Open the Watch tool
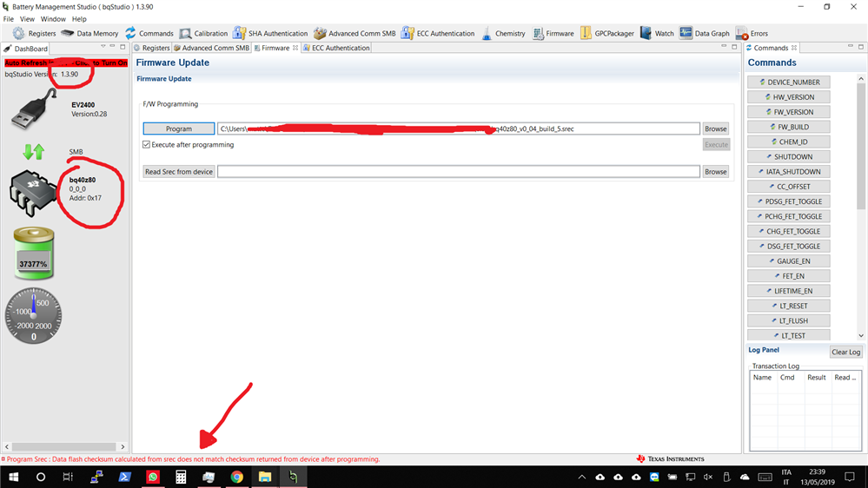Screen dimensions: 868x488 tap(657, 33)
